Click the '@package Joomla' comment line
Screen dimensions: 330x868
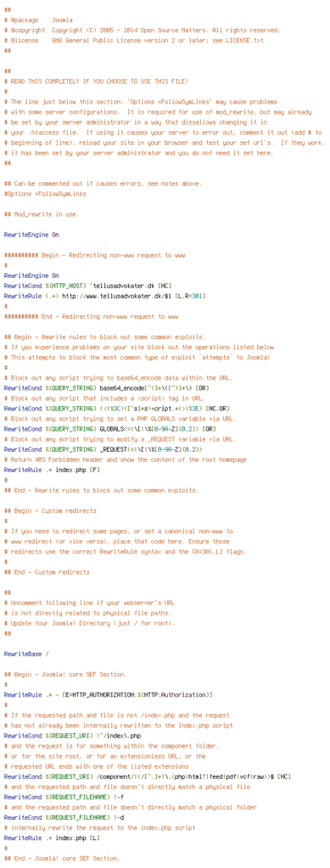coord(38,20)
